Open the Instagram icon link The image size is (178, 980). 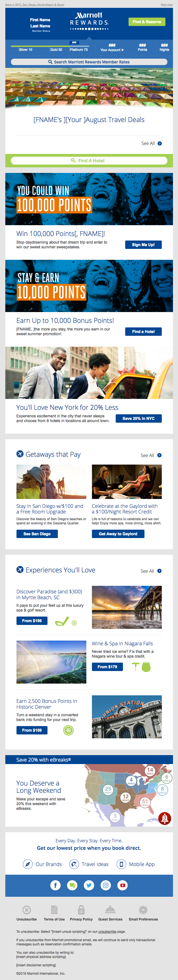tap(106, 885)
